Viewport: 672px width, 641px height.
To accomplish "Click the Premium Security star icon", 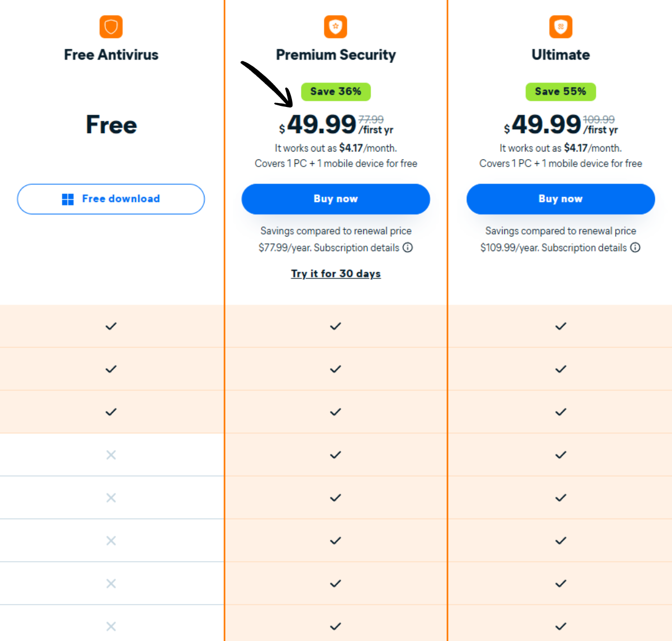I will coord(335,26).
